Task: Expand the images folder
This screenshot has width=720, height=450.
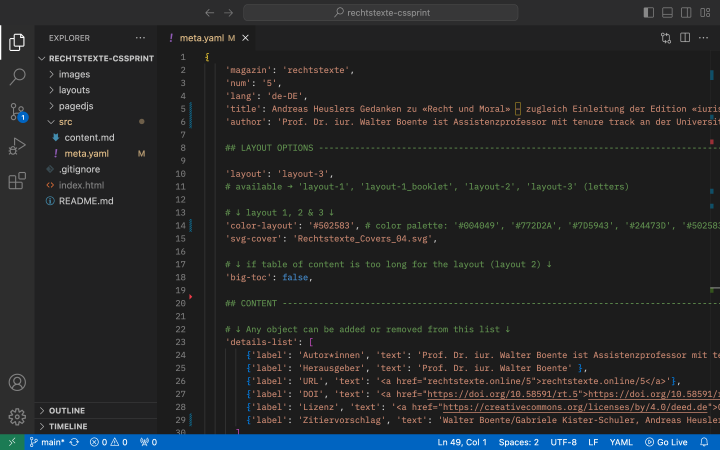Action: point(96,74)
